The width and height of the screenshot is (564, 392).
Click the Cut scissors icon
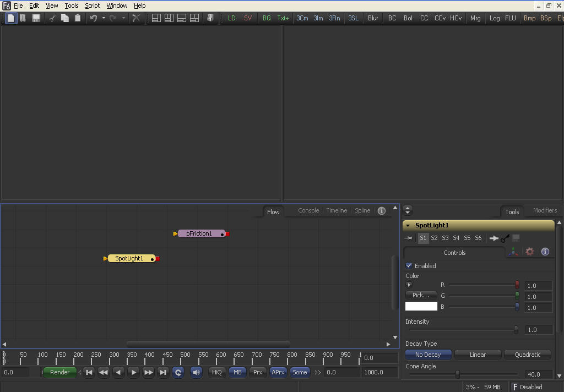click(52, 18)
